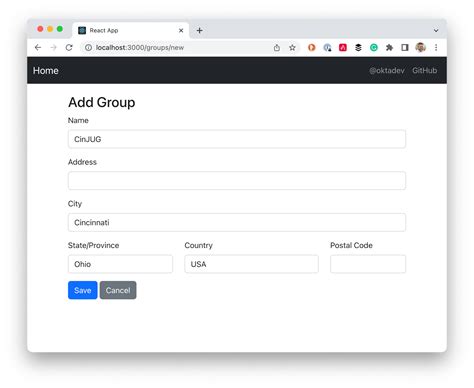
Task: Open the user profile avatar
Action: click(421, 48)
